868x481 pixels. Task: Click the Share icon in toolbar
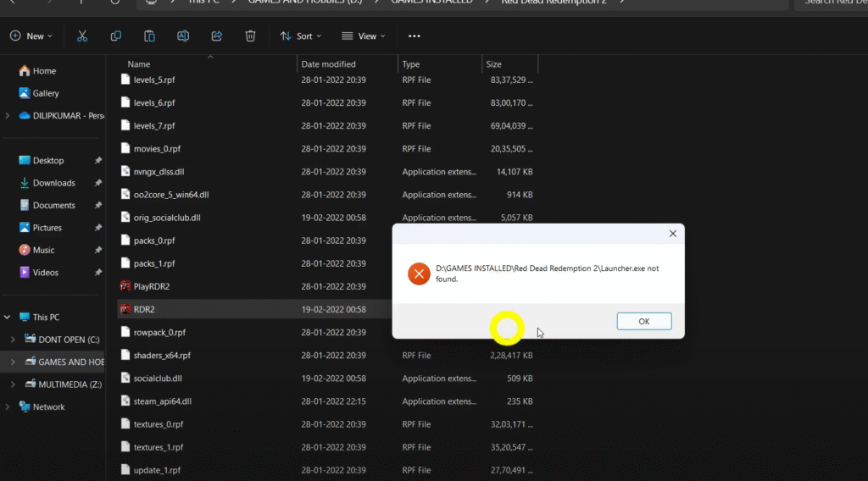[x=217, y=36]
